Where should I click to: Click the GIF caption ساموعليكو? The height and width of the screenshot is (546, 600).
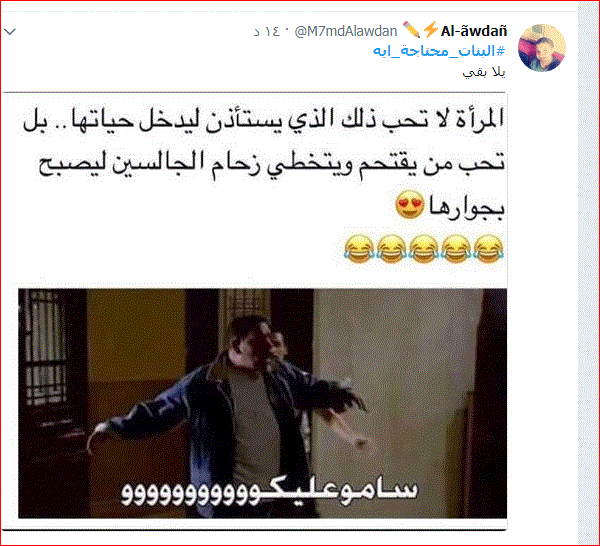(270, 492)
